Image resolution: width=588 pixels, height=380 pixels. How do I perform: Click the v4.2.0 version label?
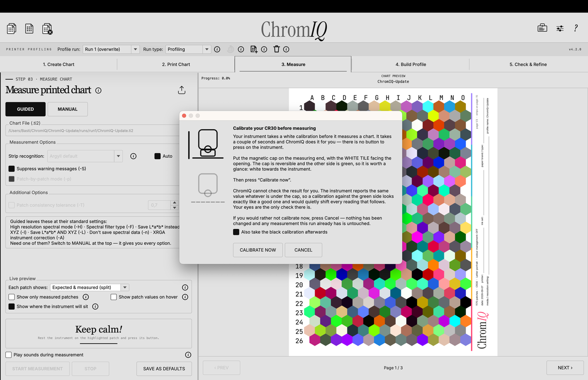(575, 49)
